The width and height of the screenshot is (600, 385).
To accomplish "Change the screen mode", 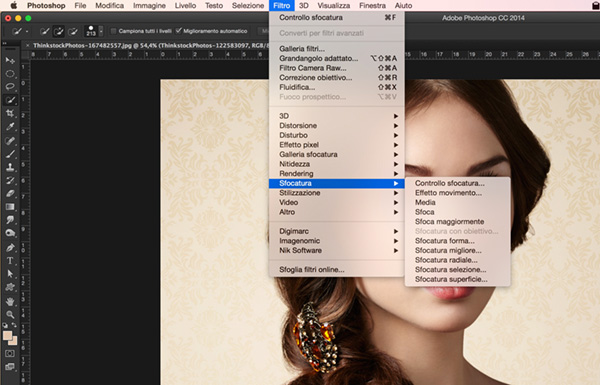I will click(x=10, y=367).
